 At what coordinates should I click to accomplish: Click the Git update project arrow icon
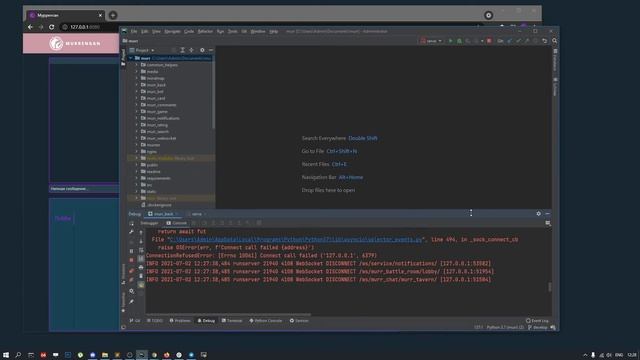(x=510, y=41)
